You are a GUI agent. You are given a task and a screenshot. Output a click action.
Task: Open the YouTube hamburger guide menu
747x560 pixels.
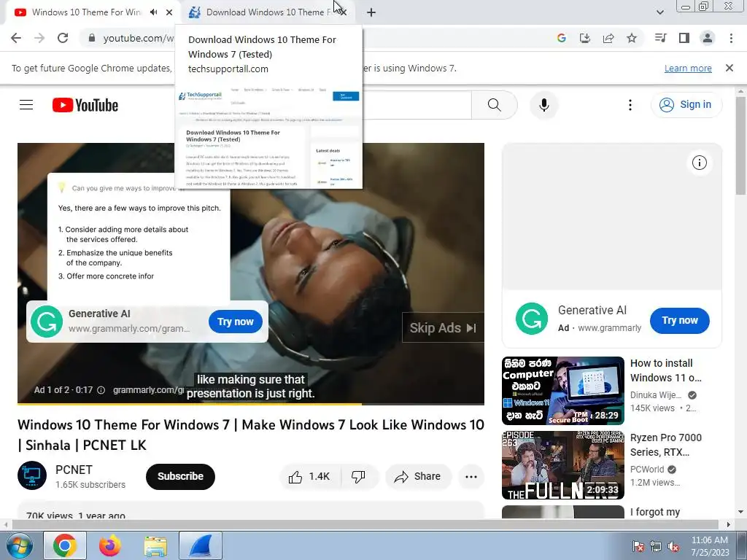coord(26,105)
